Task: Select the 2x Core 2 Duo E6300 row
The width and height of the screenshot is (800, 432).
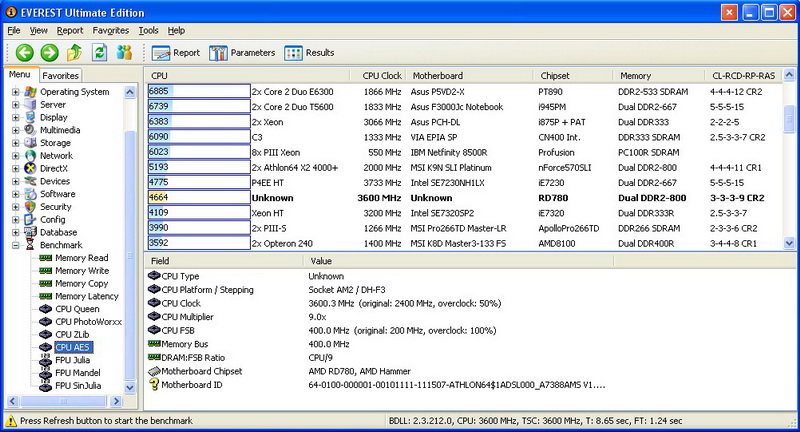Action: click(x=463, y=92)
